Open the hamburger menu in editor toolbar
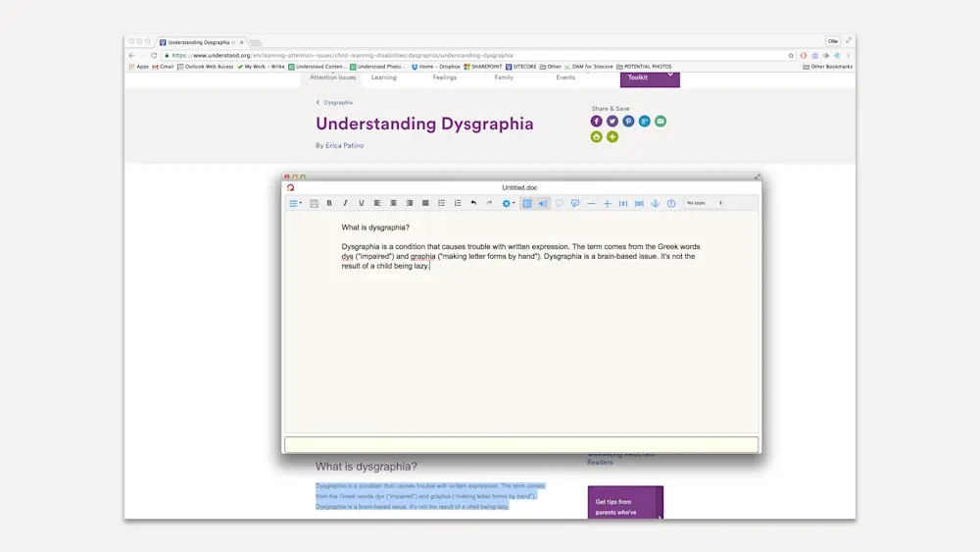Screen dimensions: 980x552 [x=294, y=203]
